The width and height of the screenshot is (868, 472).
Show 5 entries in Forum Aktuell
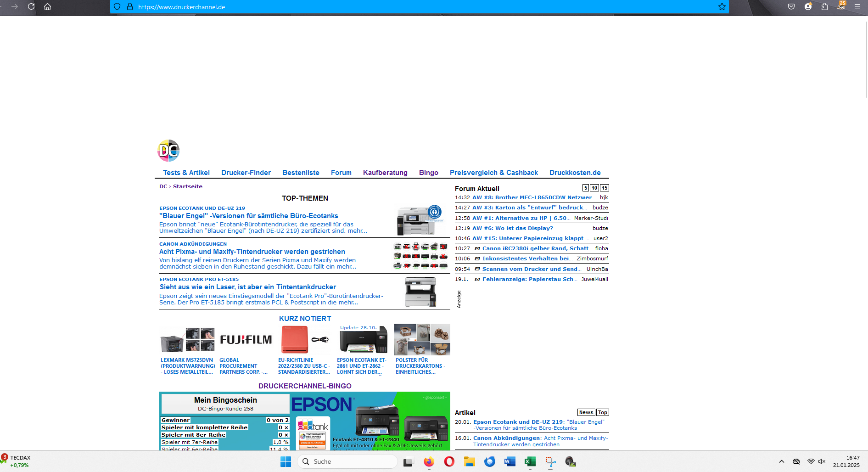(x=586, y=188)
